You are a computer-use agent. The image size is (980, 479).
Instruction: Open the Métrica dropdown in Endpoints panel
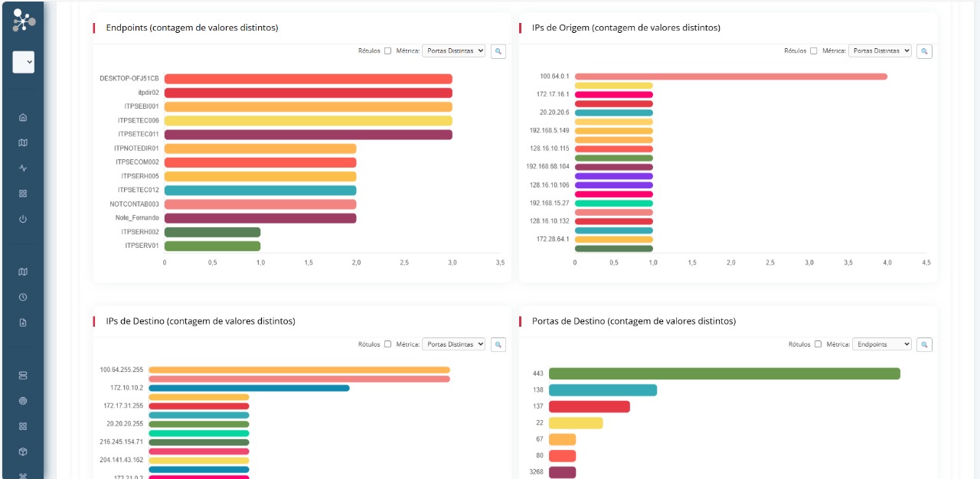453,51
